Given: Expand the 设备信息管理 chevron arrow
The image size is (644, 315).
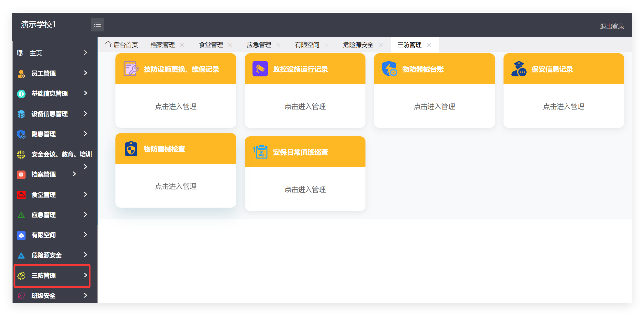Looking at the screenshot, I should (85, 114).
